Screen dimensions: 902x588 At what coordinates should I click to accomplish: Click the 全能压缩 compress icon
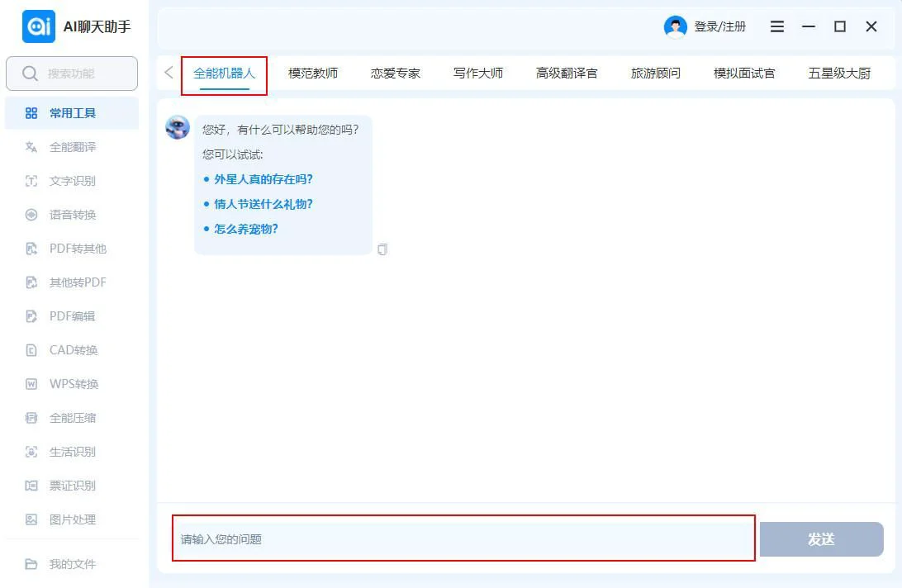(x=31, y=418)
